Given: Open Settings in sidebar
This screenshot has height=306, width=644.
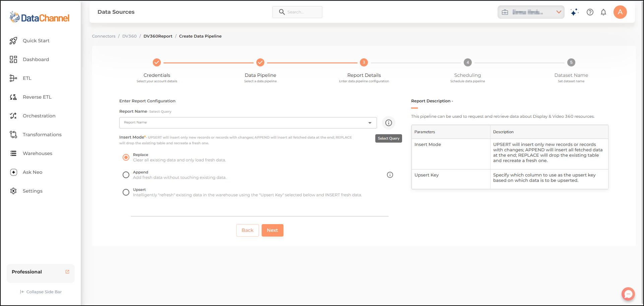Looking at the screenshot, I should [x=33, y=191].
